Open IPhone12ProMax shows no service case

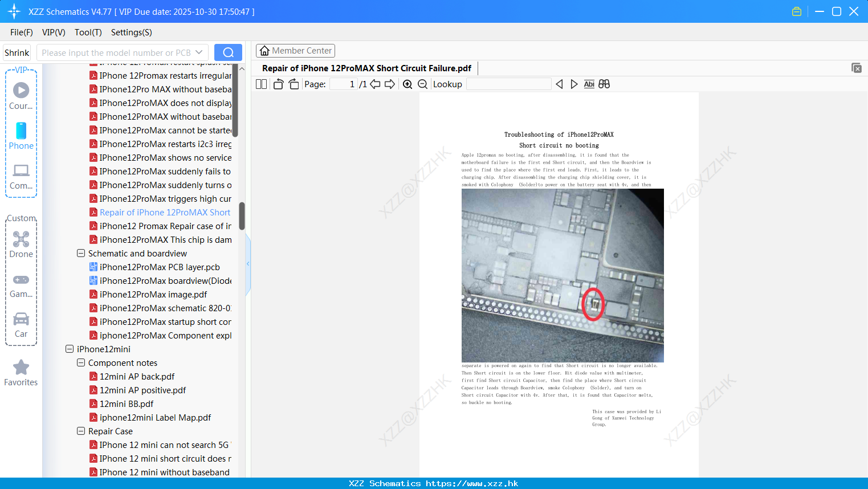(165, 157)
